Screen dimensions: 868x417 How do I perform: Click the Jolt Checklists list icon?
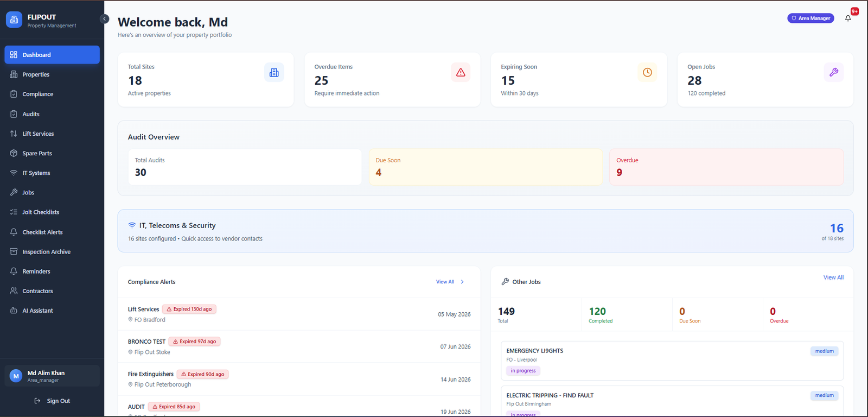(14, 212)
